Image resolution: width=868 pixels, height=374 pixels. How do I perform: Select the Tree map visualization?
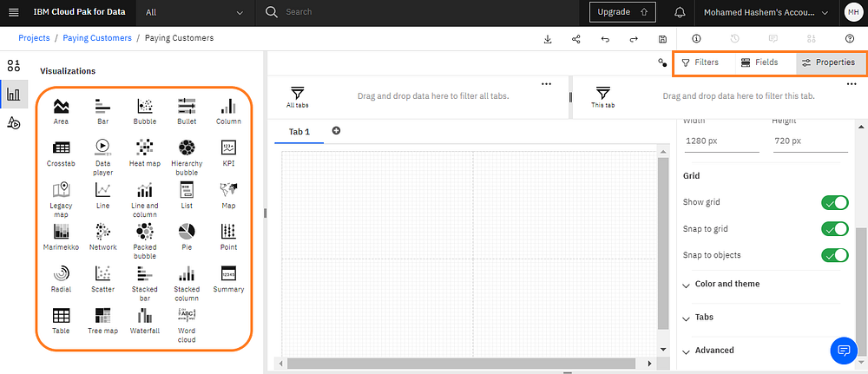coord(103,321)
